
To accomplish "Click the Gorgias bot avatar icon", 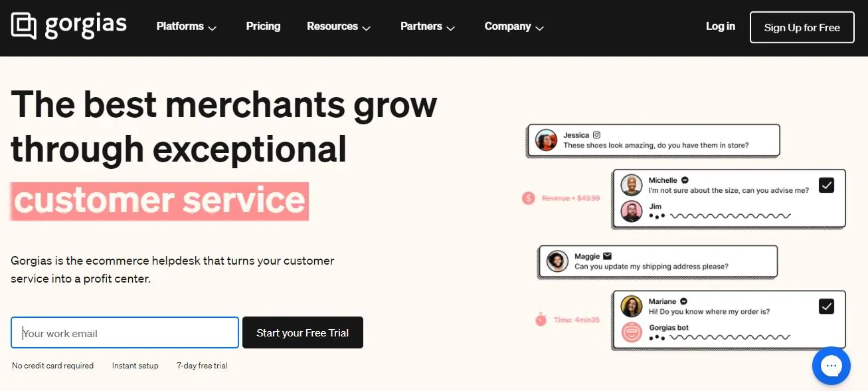I will pos(631,332).
